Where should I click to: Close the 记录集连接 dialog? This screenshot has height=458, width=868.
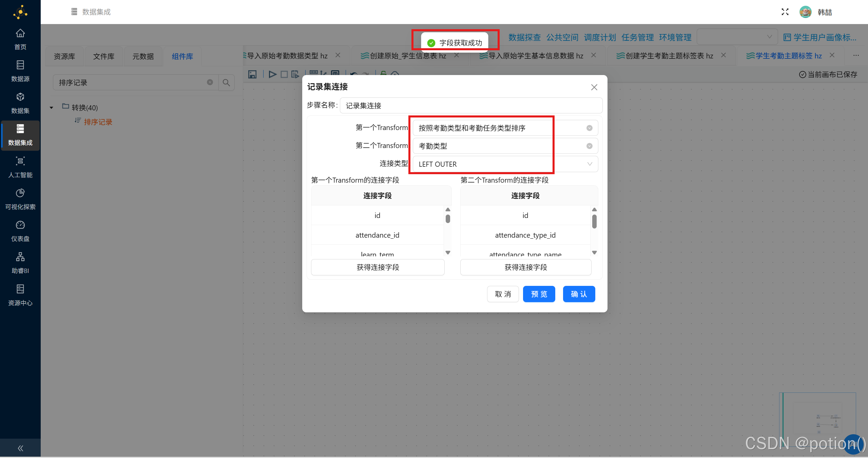pyautogui.click(x=594, y=87)
